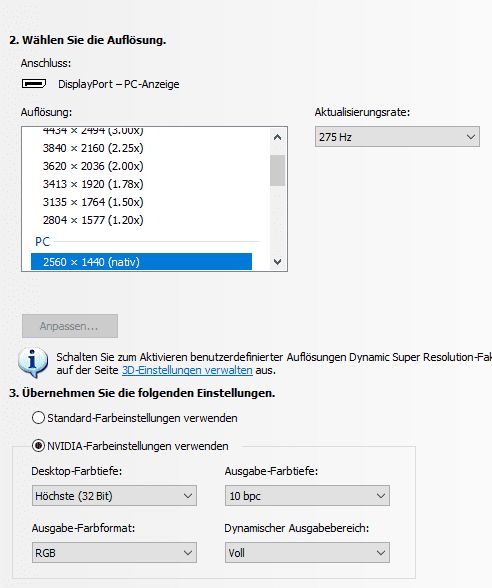The height and width of the screenshot is (588, 492).
Task: Click the DisplayPort connector icon
Action: tap(34, 84)
